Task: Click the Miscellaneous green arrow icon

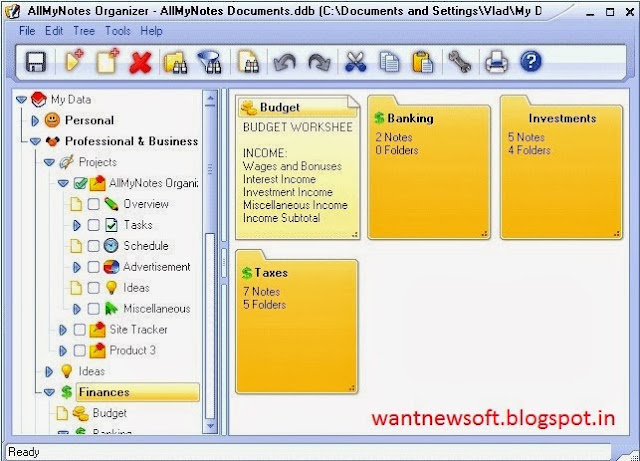Action: [111, 309]
